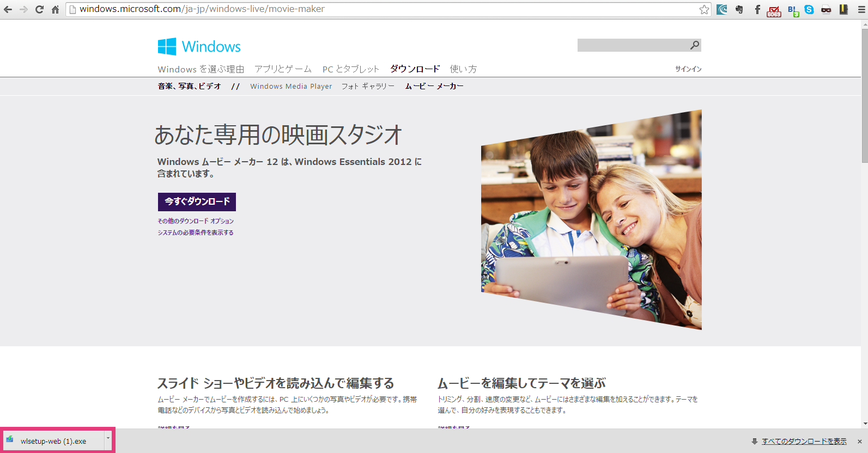The height and width of the screenshot is (453, 868).
Task: Click the search magnifier icon on the site
Action: [x=695, y=45]
